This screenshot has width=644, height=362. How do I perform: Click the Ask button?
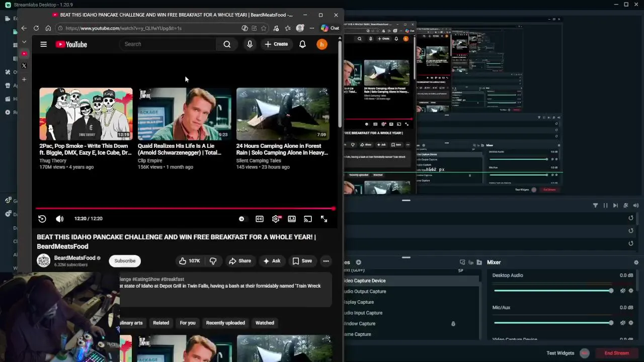click(x=272, y=261)
